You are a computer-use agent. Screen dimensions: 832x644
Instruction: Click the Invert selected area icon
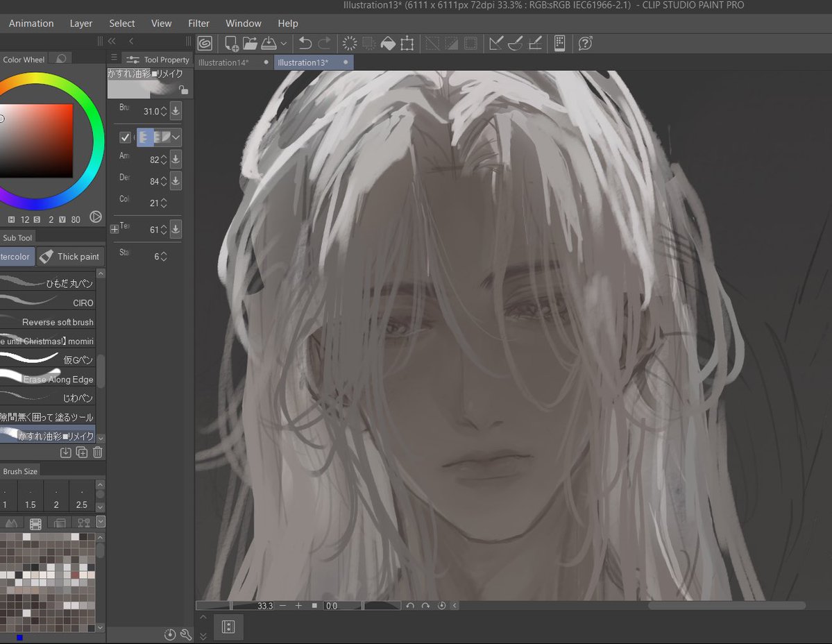coord(452,44)
